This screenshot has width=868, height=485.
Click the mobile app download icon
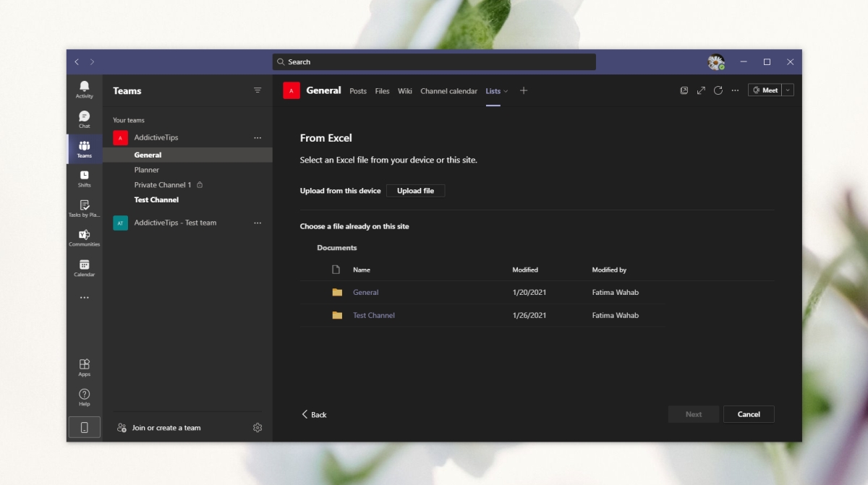pyautogui.click(x=85, y=427)
